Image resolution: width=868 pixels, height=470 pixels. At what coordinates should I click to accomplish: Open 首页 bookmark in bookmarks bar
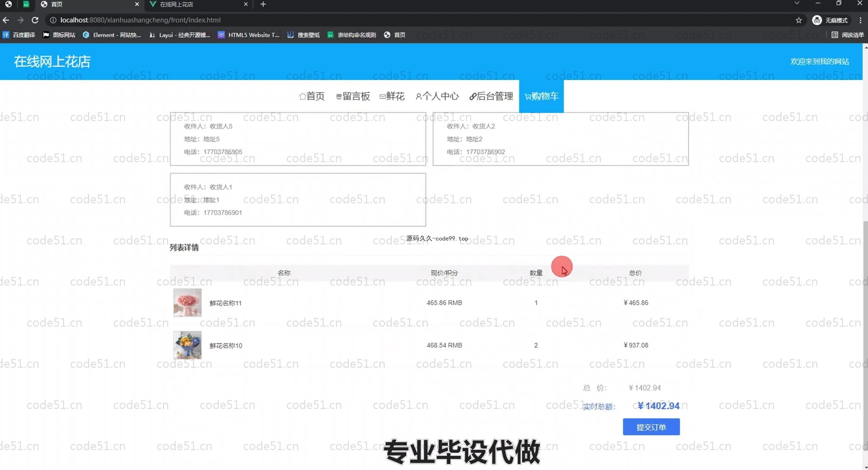(394, 35)
